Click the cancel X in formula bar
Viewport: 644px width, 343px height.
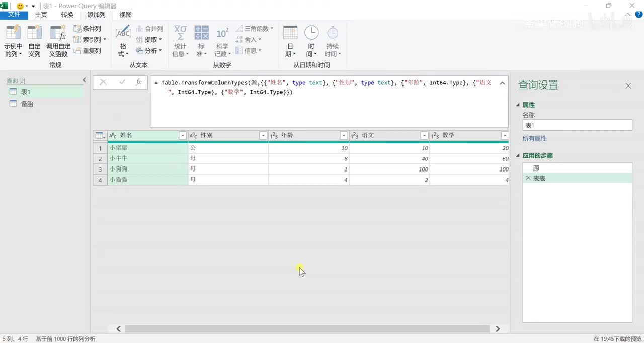[x=103, y=82]
